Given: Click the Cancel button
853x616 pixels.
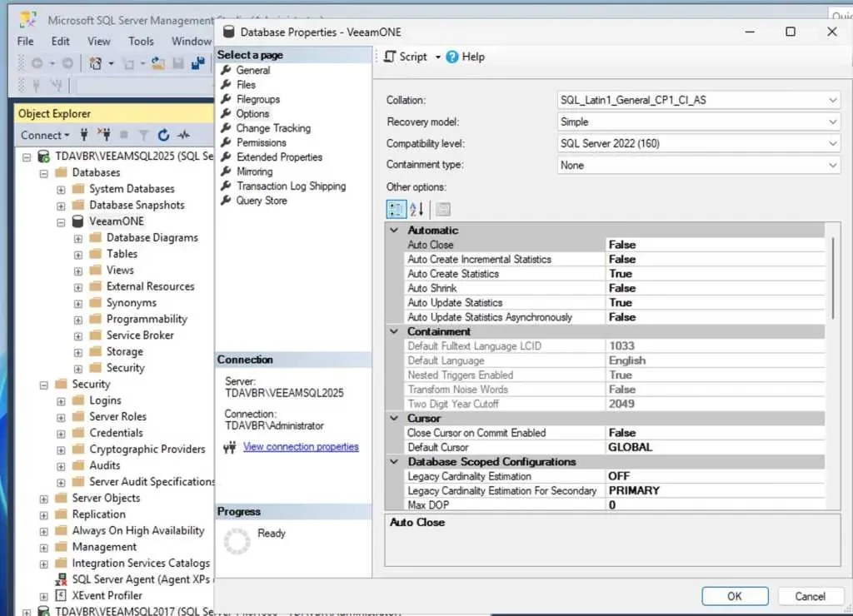Looking at the screenshot, I should 810,596.
